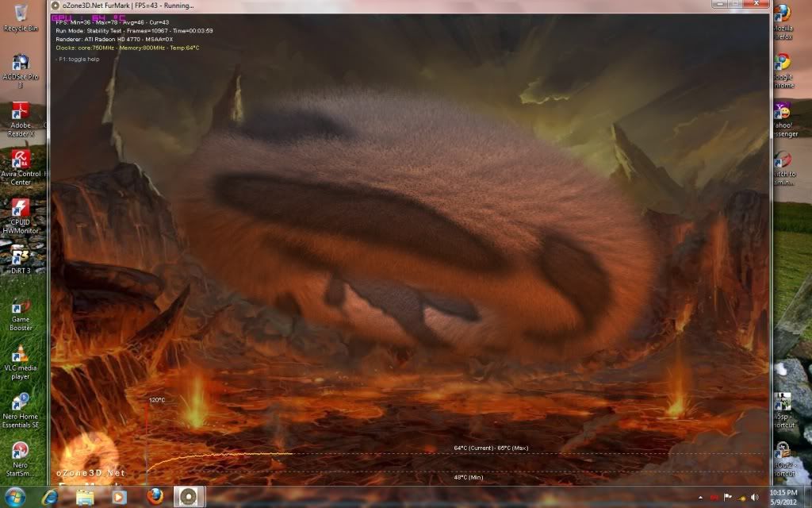
Task: Open Windows Media Player taskbar icon
Action: 119,497
